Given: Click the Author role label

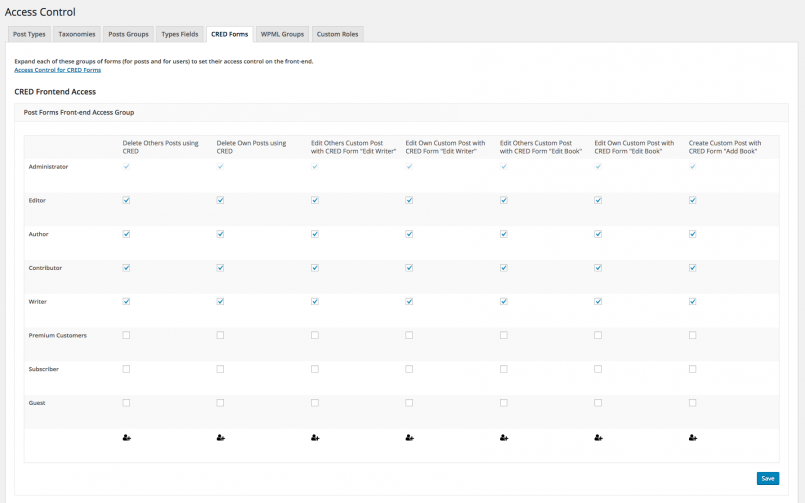Looking at the screenshot, I should [39, 234].
